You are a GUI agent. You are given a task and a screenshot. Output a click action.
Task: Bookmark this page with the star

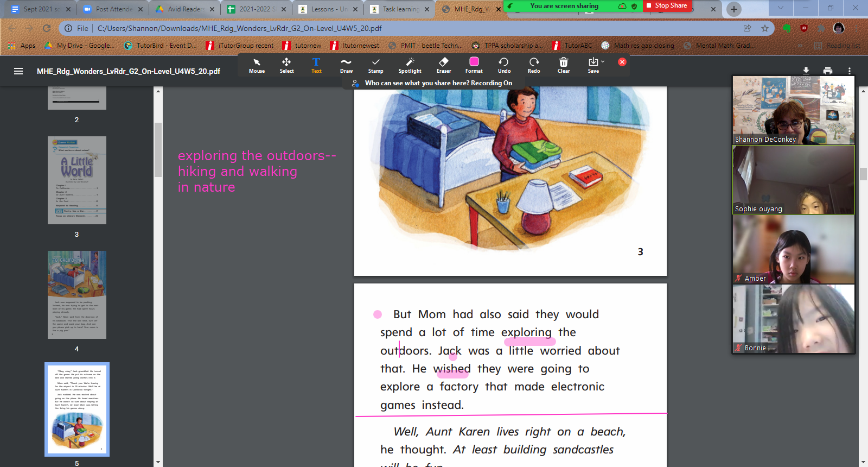point(765,28)
